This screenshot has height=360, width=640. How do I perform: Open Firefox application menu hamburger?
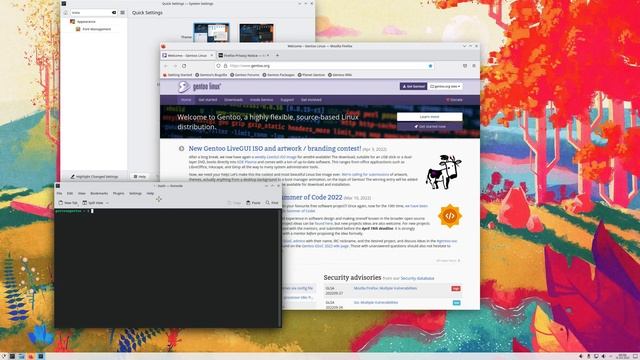[474, 66]
